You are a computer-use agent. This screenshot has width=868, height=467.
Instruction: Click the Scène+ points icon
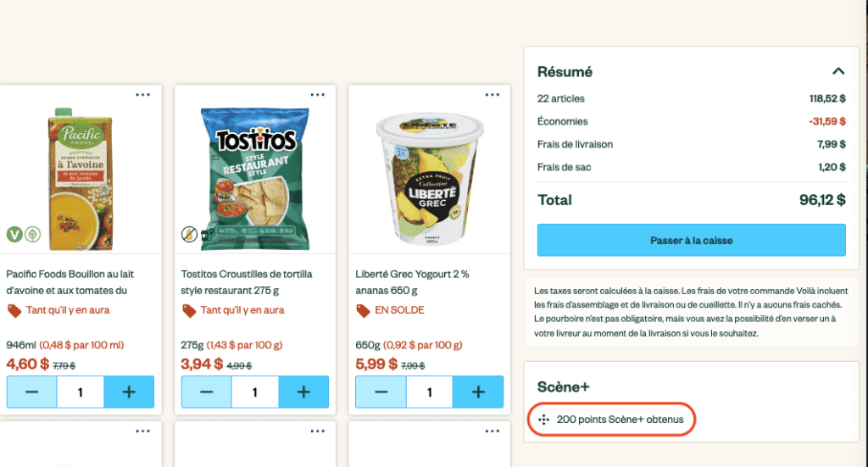click(x=544, y=420)
